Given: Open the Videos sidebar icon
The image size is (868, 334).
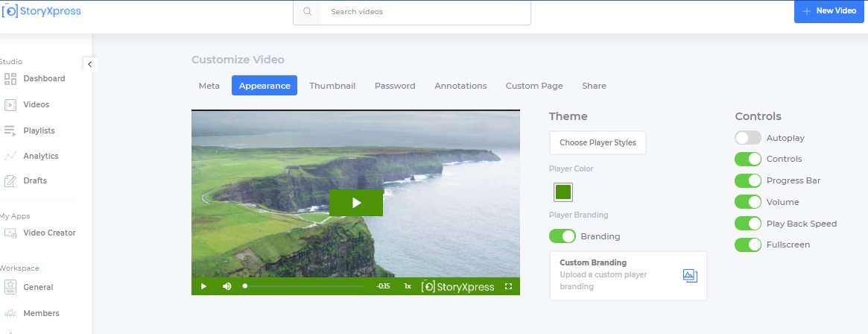Looking at the screenshot, I should click(10, 104).
